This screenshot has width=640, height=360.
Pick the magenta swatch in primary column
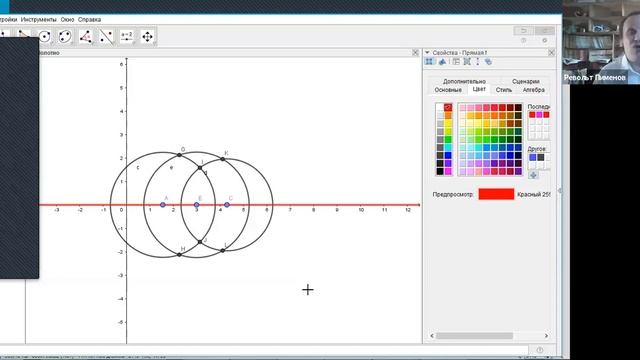coord(448,171)
